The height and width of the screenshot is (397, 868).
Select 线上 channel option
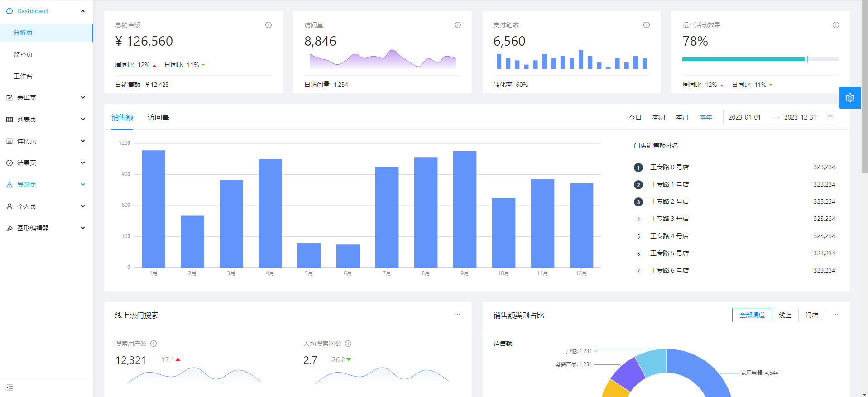pos(785,315)
